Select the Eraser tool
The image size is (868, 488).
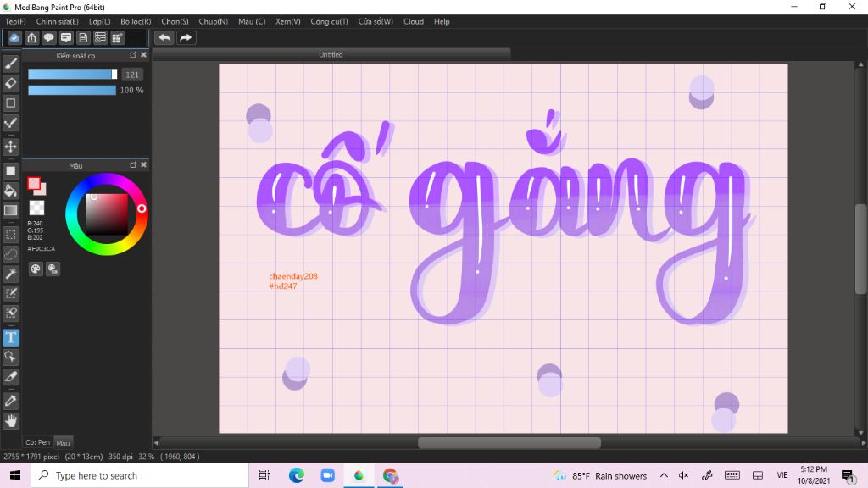10,84
